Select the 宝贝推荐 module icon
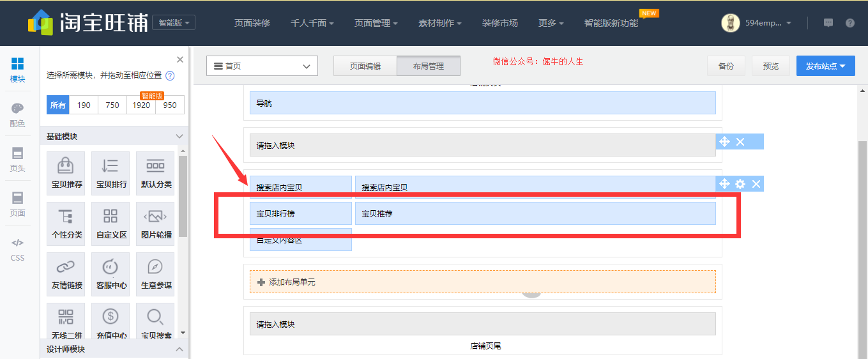Screen dimensions: 868x359 pos(66,172)
